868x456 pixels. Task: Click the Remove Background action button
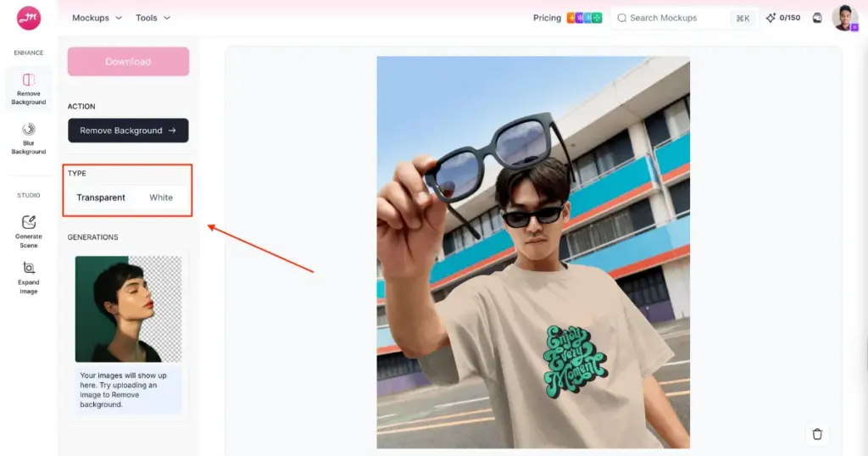click(x=129, y=131)
